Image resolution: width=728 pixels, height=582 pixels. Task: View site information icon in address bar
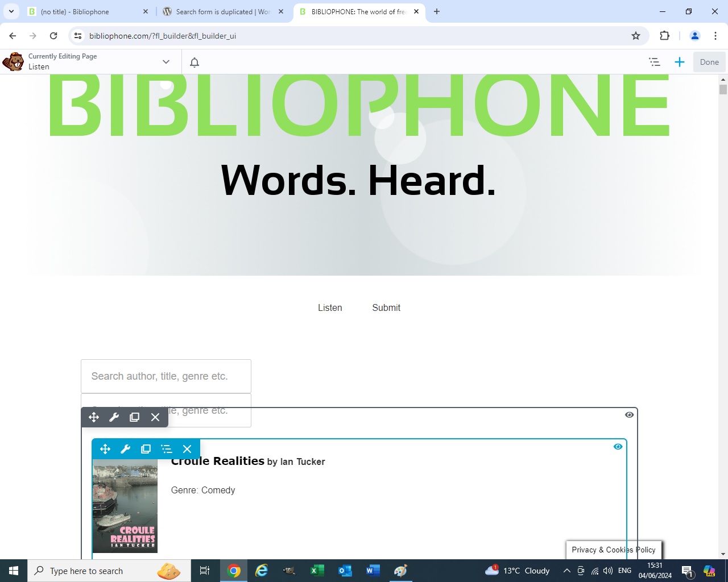pyautogui.click(x=78, y=36)
